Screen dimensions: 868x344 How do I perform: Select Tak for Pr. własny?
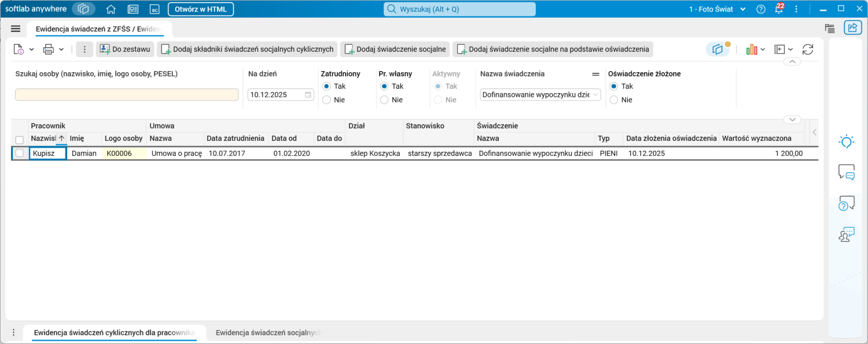[384, 86]
